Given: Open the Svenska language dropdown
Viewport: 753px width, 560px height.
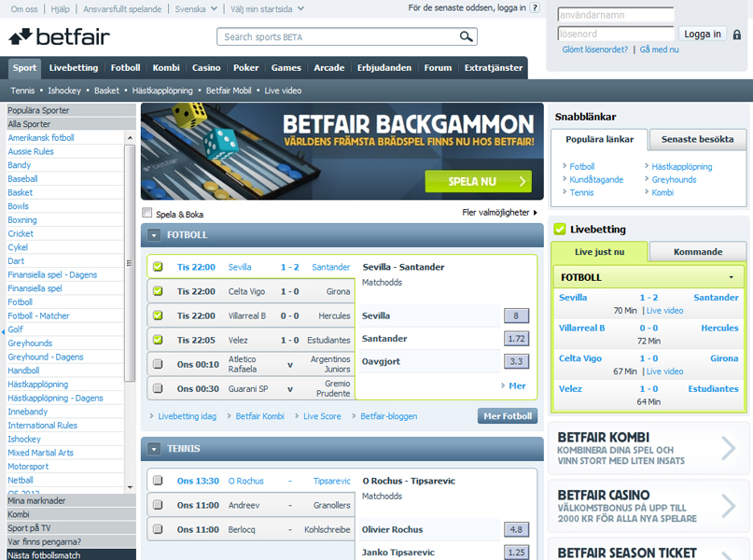Looking at the screenshot, I should point(195,8).
